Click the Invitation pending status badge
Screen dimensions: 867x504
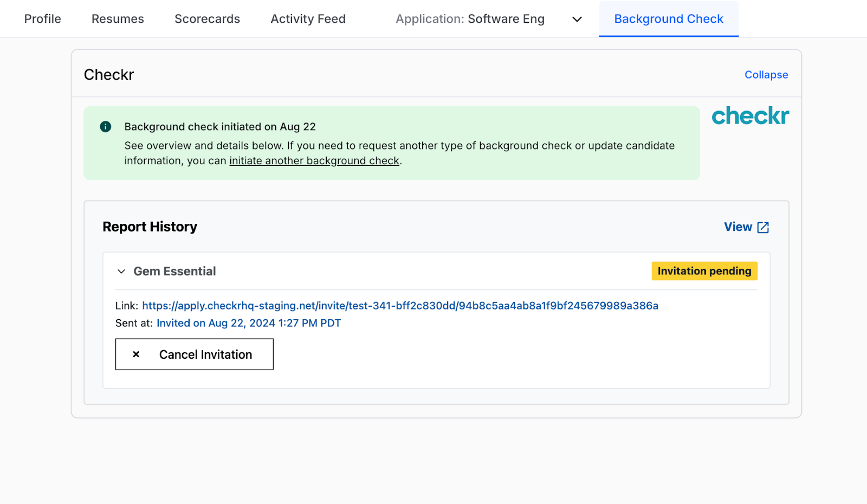pos(704,271)
